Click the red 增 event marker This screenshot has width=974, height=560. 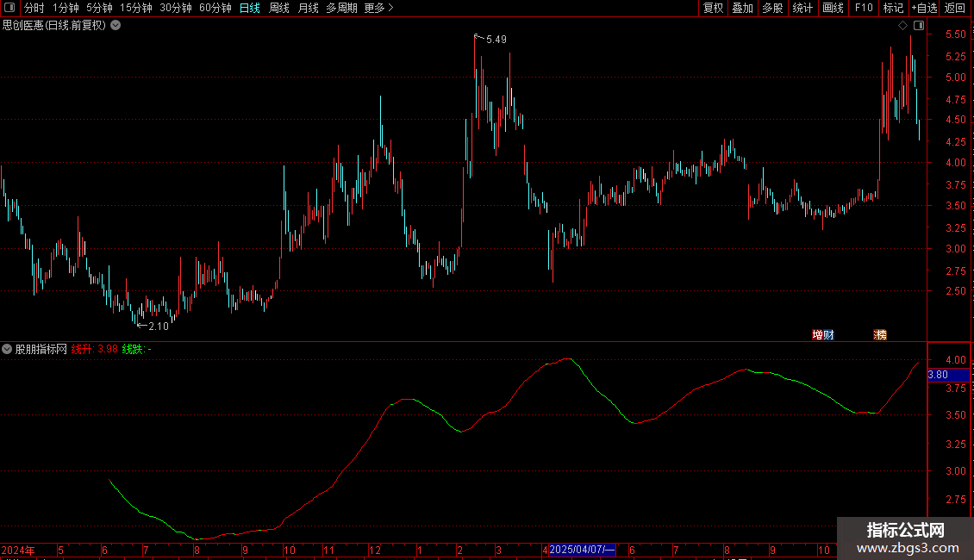(x=817, y=334)
